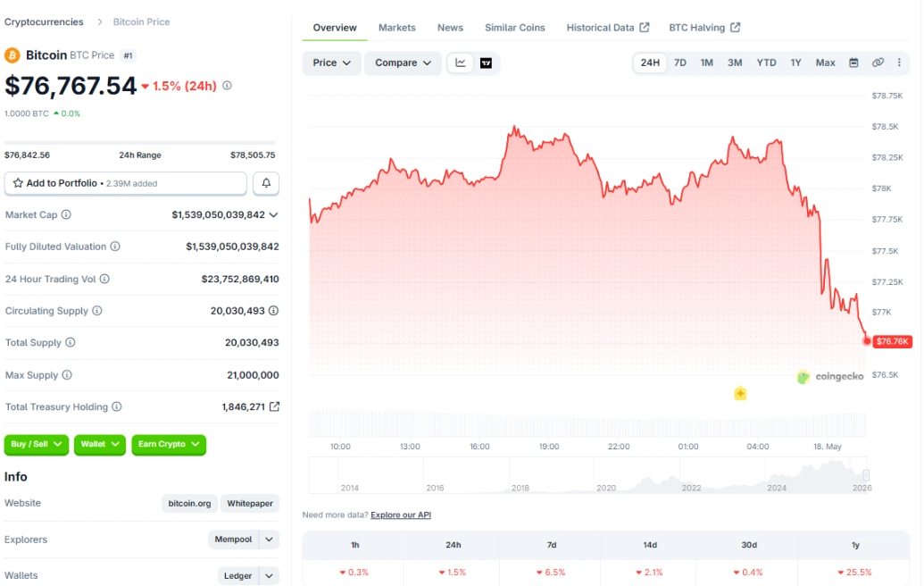The width and height of the screenshot is (924, 586).
Task: Click the 6.5% 7d change value
Action: (551, 573)
